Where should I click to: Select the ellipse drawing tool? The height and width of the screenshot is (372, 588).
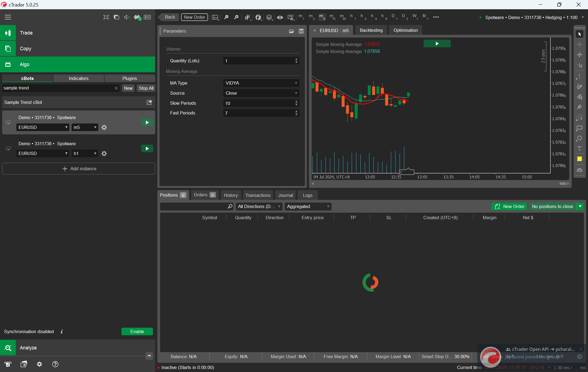click(580, 138)
